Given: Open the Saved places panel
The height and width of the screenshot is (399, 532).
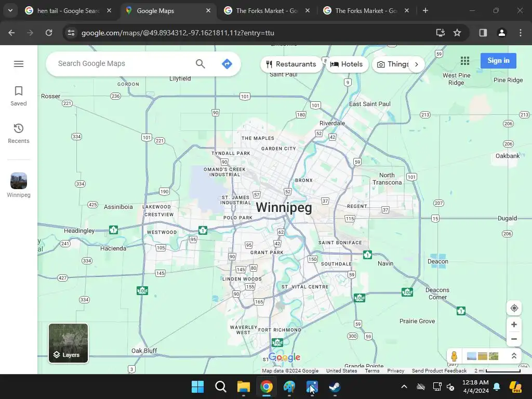Looking at the screenshot, I should 19,96.
